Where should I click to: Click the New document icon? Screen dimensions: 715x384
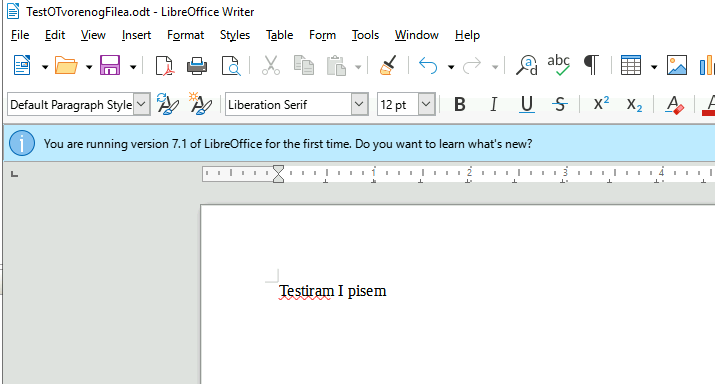(x=22, y=66)
